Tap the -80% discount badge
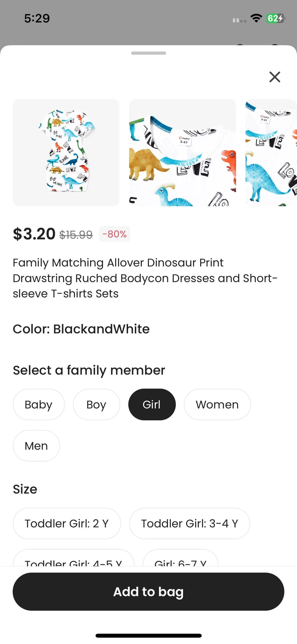This screenshot has height=644, width=297. coord(115,234)
